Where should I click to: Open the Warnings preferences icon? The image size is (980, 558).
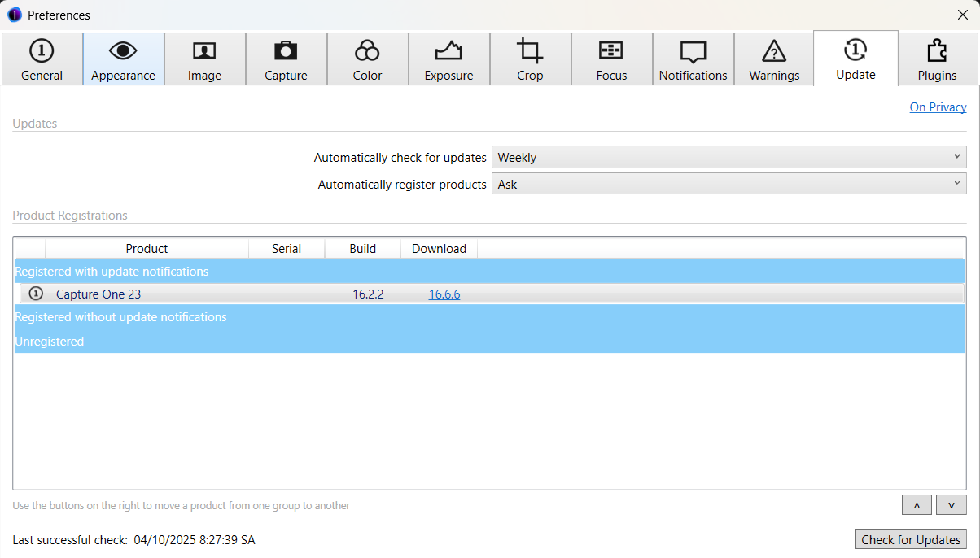coord(773,50)
